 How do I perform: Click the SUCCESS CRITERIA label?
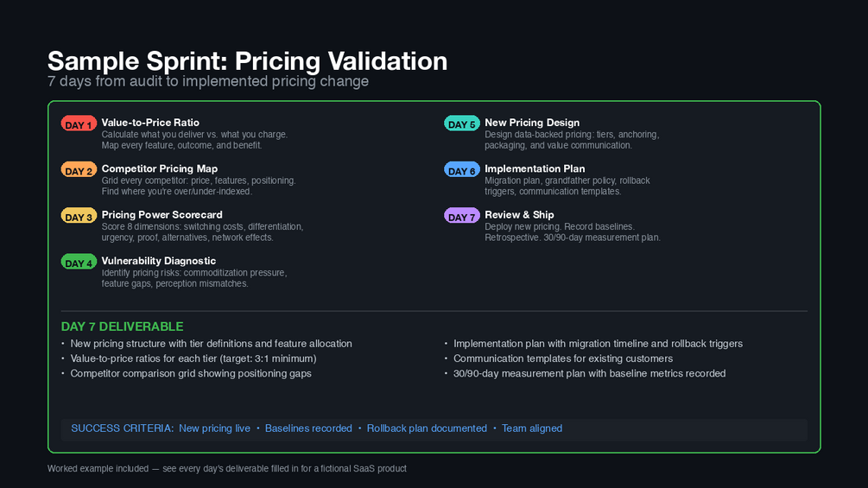122,428
